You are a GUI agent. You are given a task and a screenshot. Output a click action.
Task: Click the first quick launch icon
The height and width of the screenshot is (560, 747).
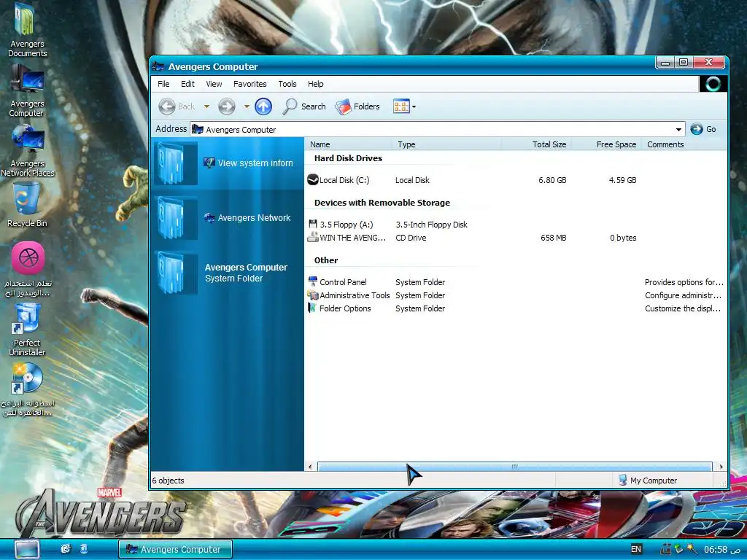click(x=66, y=549)
